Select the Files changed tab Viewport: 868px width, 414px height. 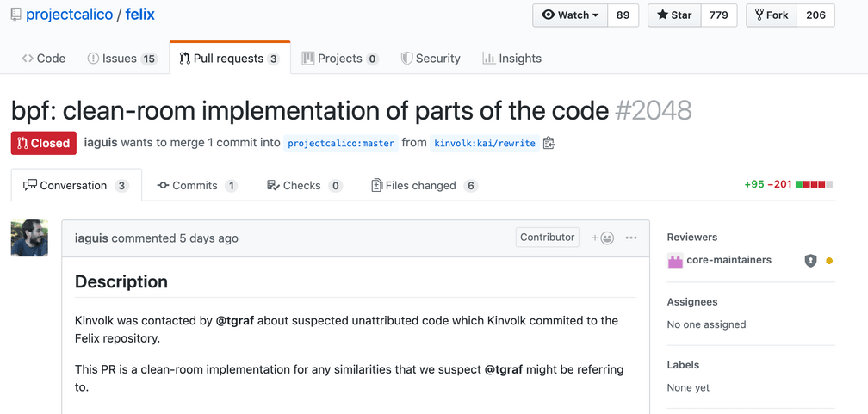point(425,185)
